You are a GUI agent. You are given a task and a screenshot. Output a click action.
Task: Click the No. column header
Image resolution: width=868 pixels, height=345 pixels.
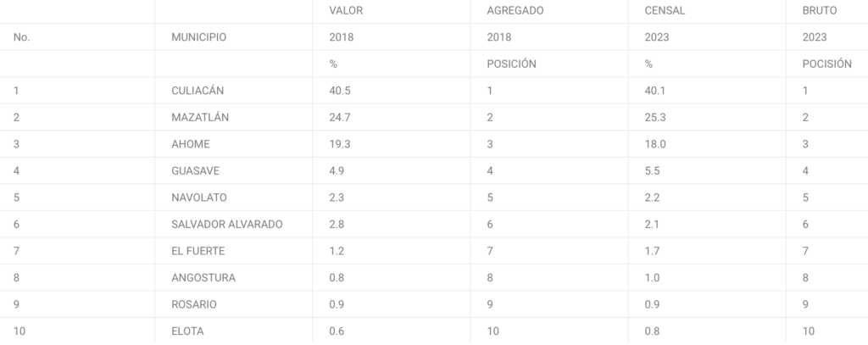pos(21,37)
